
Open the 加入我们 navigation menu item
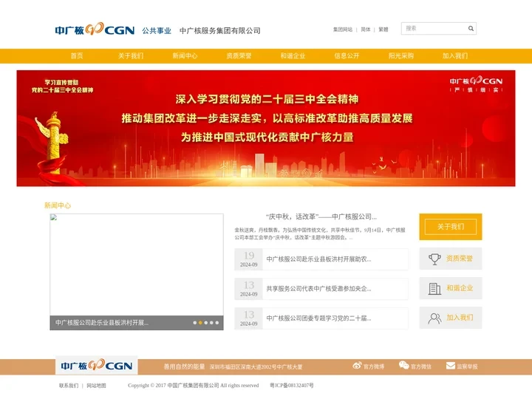point(455,56)
